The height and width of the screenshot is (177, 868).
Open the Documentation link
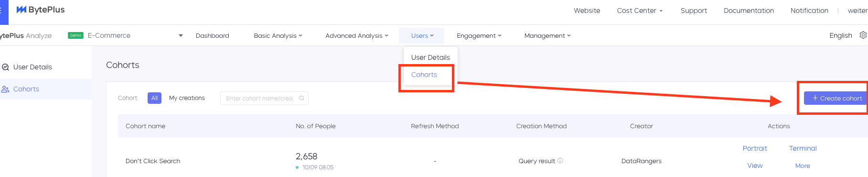click(x=749, y=11)
